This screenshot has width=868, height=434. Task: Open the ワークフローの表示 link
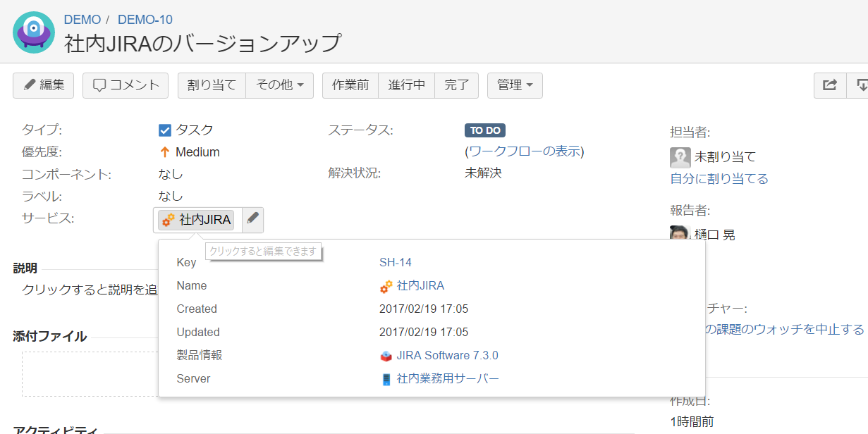pyautogui.click(x=525, y=151)
